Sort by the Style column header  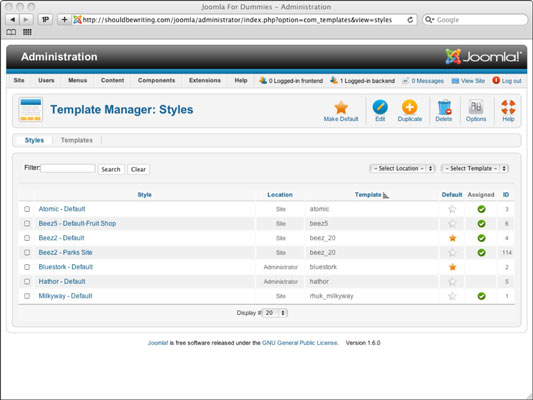[x=144, y=195]
